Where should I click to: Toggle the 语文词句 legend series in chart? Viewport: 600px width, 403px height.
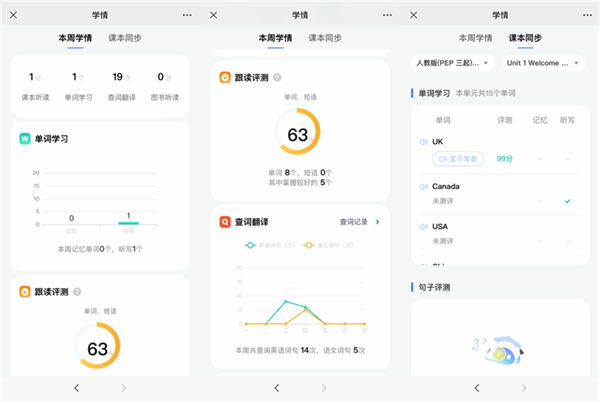click(322, 244)
